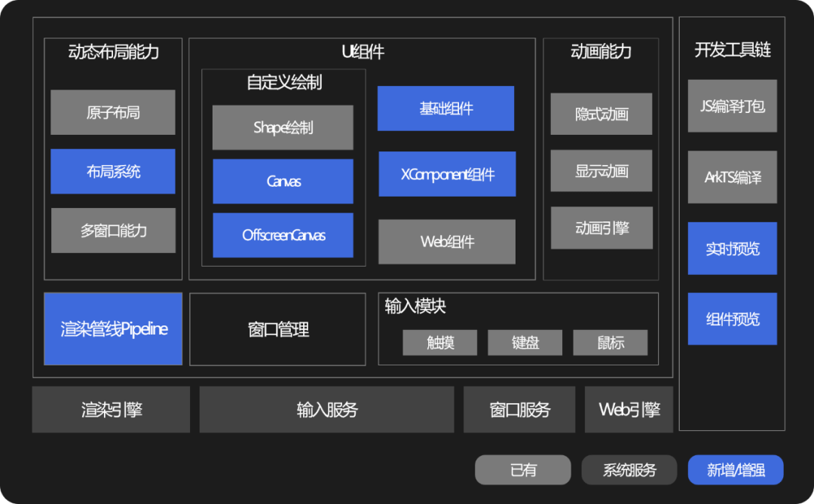This screenshot has height=504, width=814.
Task: Click the 开发工具链 heading
Action: [732, 50]
